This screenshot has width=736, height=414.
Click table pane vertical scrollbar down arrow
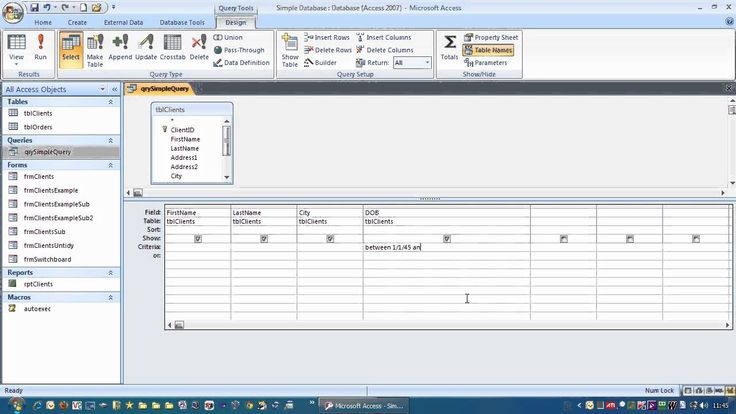point(732,183)
